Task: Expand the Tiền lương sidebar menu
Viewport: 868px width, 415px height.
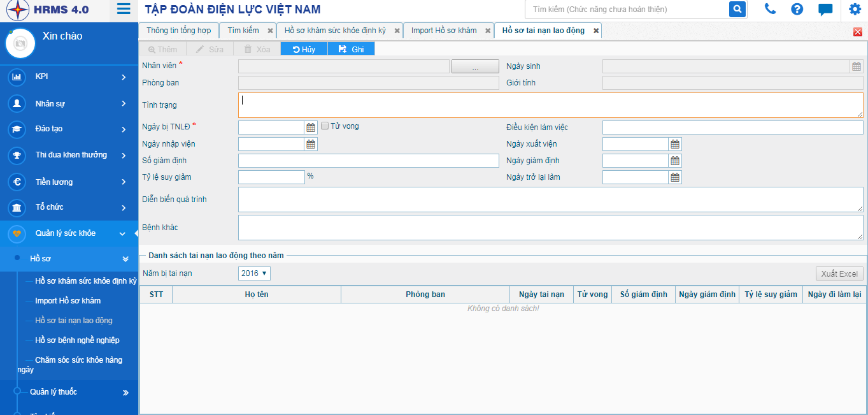Action: tap(124, 182)
